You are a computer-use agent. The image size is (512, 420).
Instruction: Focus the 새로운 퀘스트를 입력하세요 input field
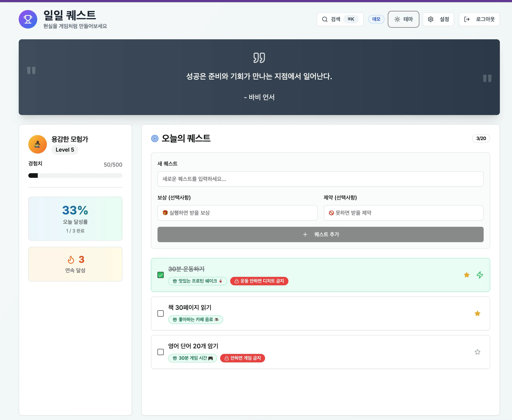click(320, 179)
